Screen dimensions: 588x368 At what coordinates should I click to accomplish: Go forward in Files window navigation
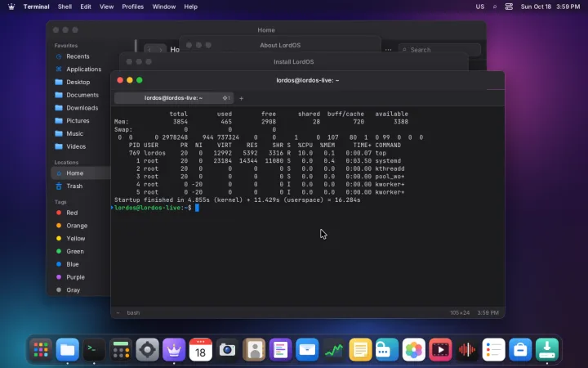pos(161,50)
